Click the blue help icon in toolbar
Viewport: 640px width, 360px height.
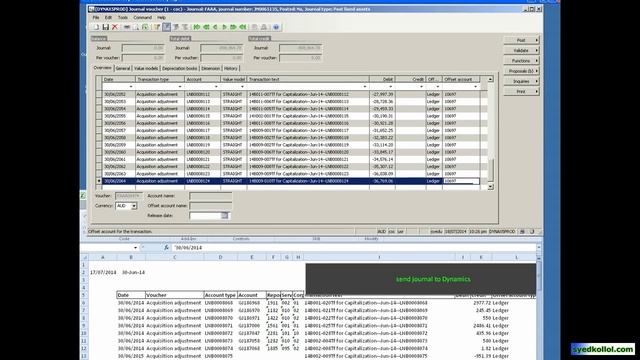pos(276,27)
